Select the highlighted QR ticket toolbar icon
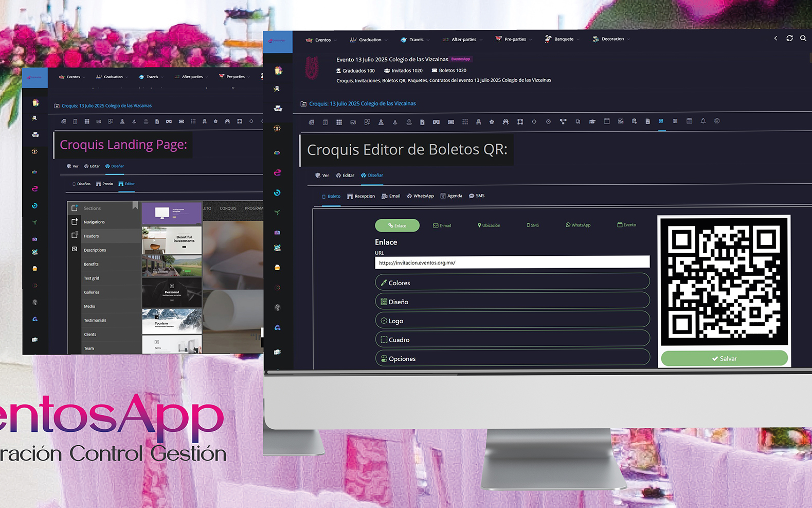This screenshot has height=508, width=812. (x=661, y=121)
